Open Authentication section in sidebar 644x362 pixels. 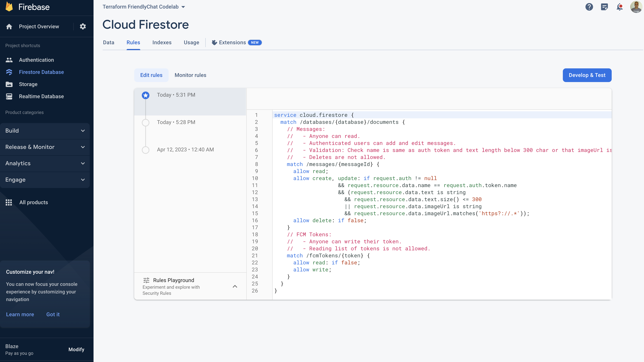click(x=36, y=60)
